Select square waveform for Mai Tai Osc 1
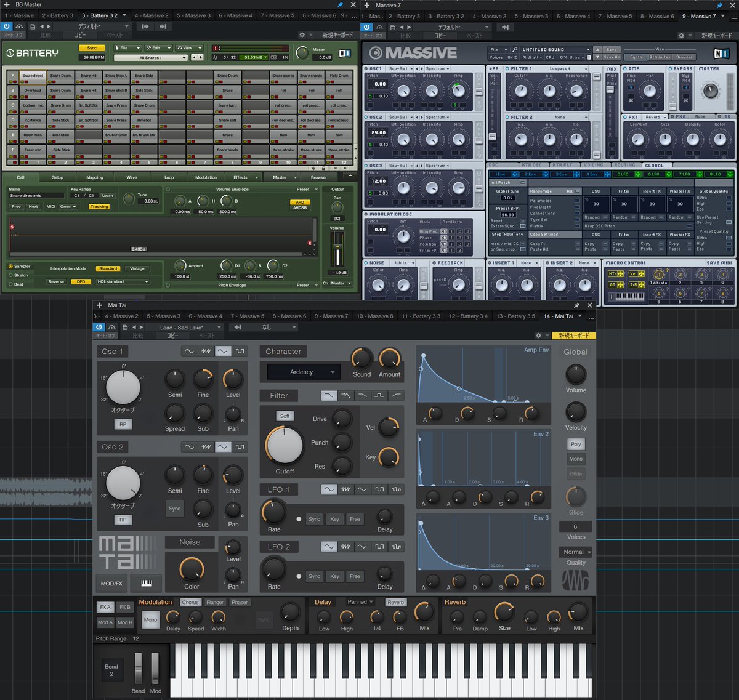739x700 pixels. (240, 351)
